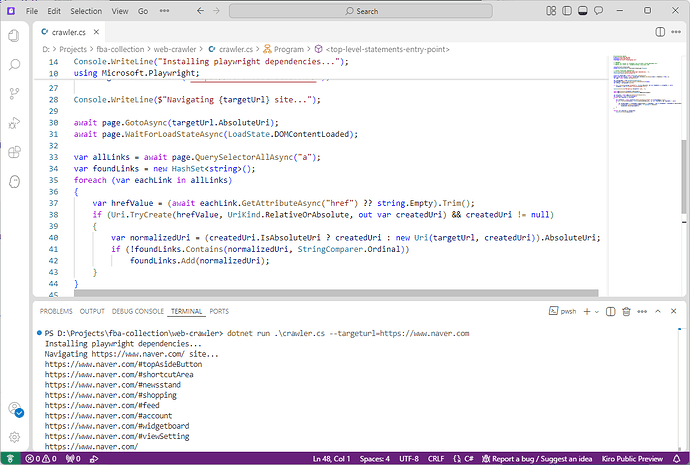Open the editor More Actions menu

676,32
